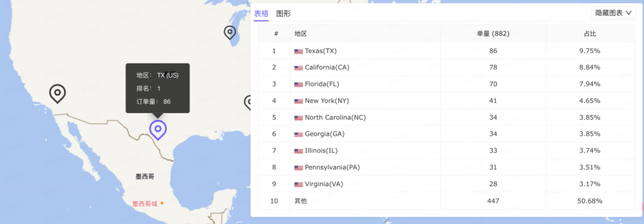644x224 pixels.
Task: Click Georgia's order count 34
Action: click(x=493, y=134)
